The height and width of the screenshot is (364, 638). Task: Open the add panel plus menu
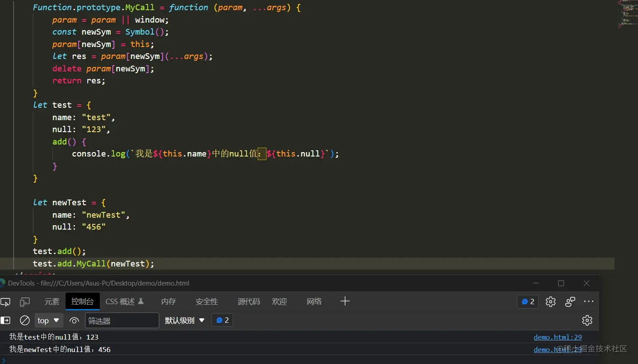tap(345, 301)
